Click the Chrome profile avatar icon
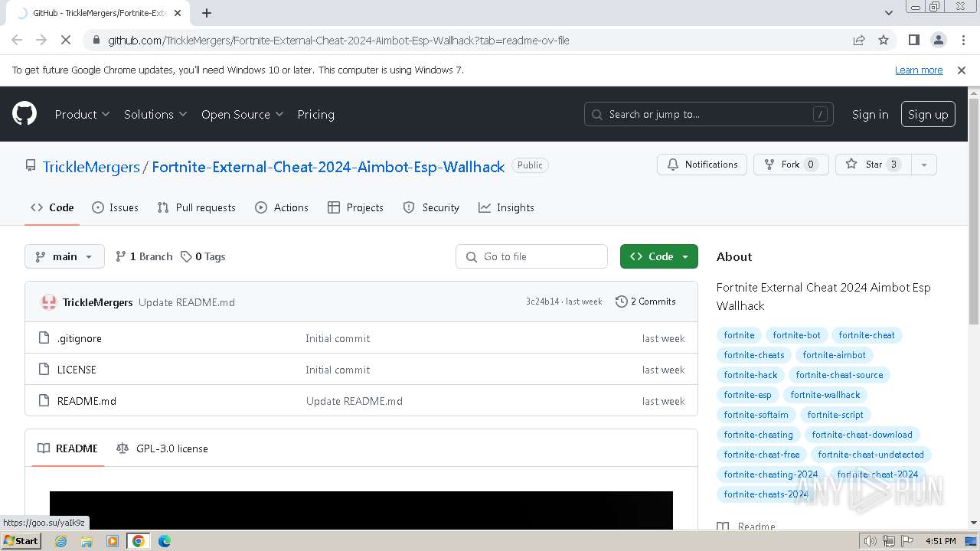The width and height of the screenshot is (980, 551). click(938, 40)
